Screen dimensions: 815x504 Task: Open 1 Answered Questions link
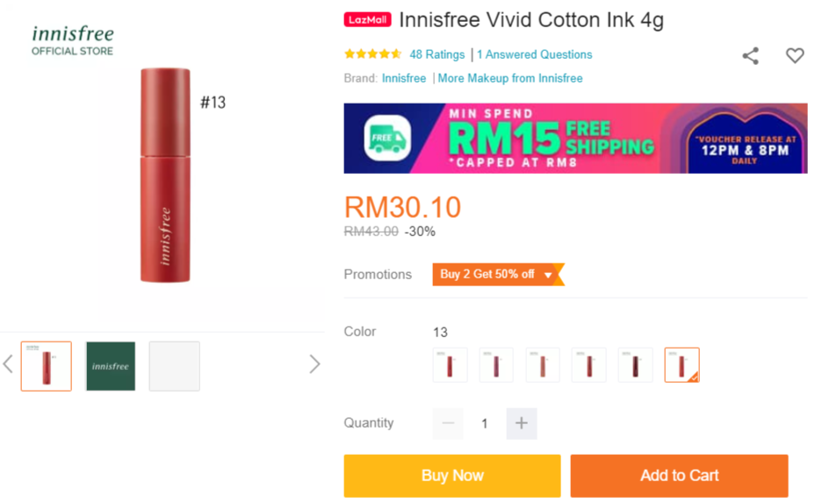point(535,54)
